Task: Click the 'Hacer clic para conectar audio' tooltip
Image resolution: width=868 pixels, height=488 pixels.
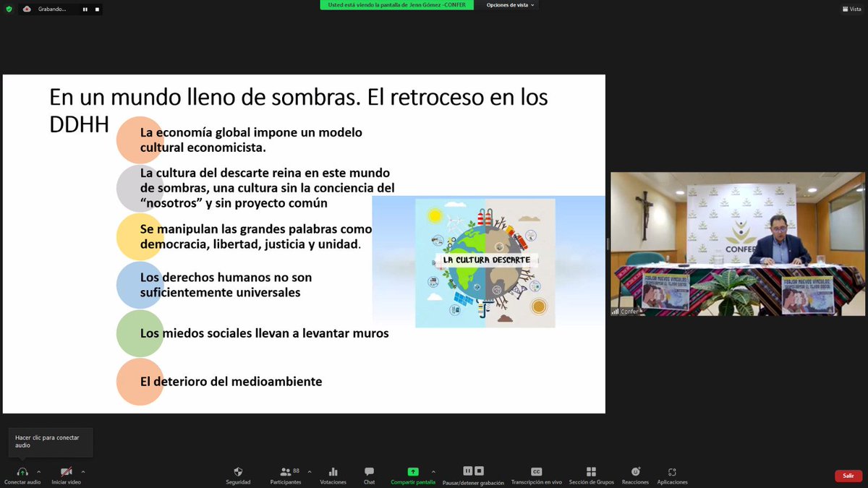Action: [51, 442]
